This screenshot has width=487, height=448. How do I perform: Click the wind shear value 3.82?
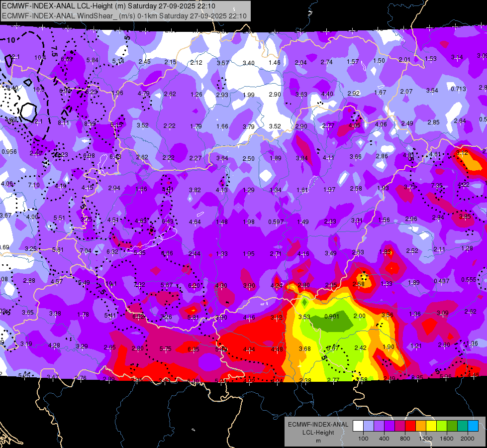[195, 190]
